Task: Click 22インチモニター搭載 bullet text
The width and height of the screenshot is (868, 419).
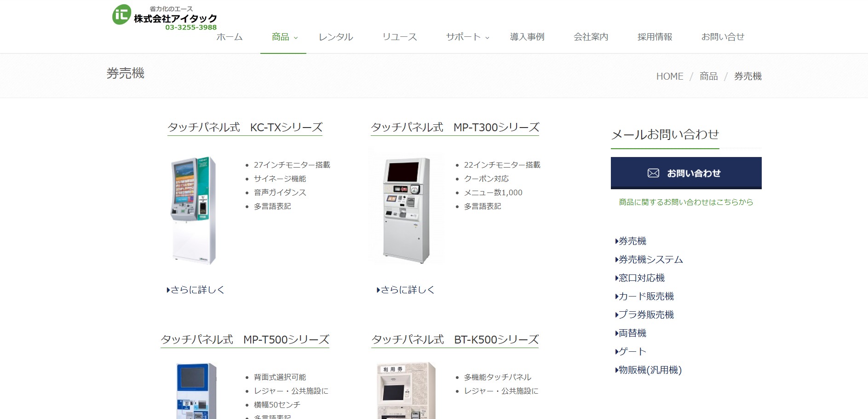Action: click(x=502, y=165)
